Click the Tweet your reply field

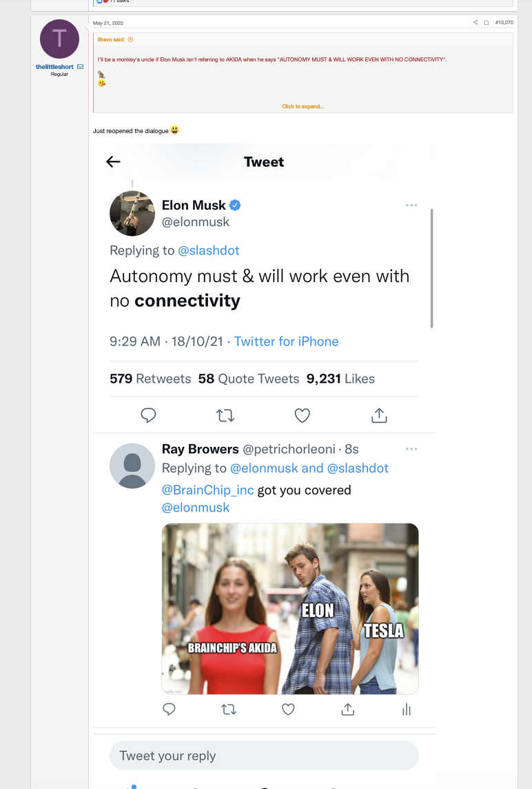[x=264, y=756]
